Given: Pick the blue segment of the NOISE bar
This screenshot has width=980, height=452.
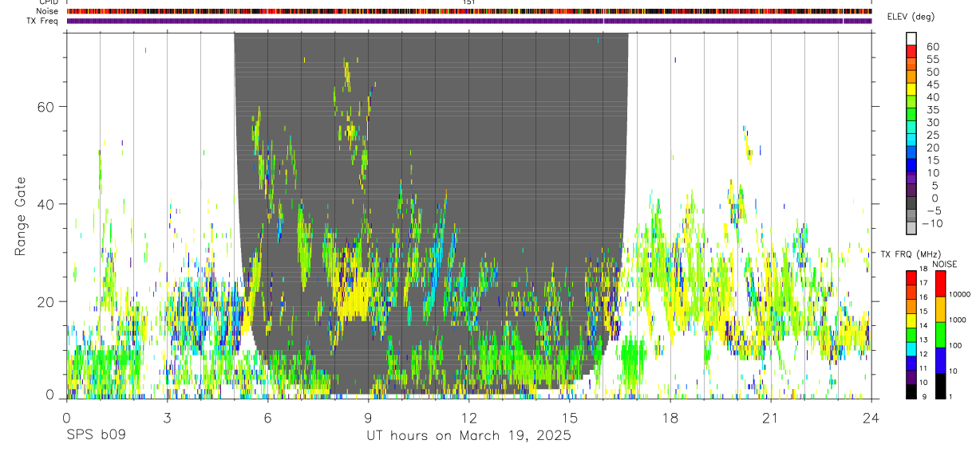Looking at the screenshot, I should coord(940,359).
